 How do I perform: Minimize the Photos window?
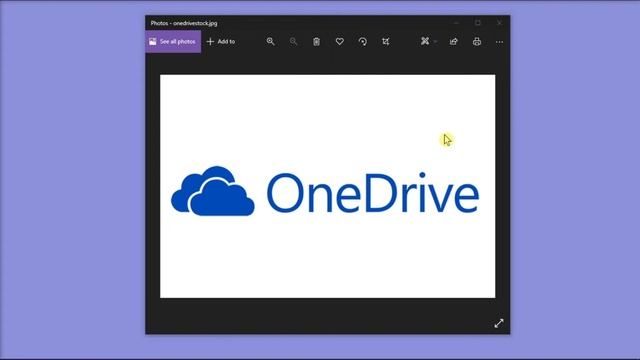coord(457,23)
